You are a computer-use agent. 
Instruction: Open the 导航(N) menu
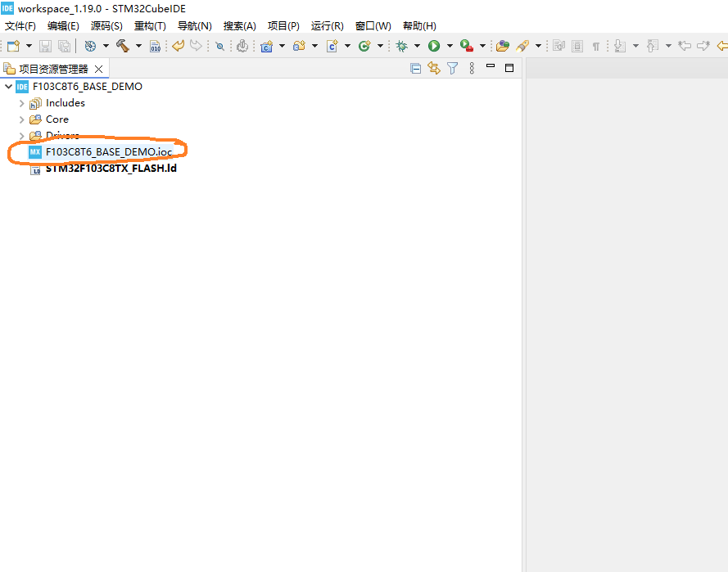tap(195, 26)
